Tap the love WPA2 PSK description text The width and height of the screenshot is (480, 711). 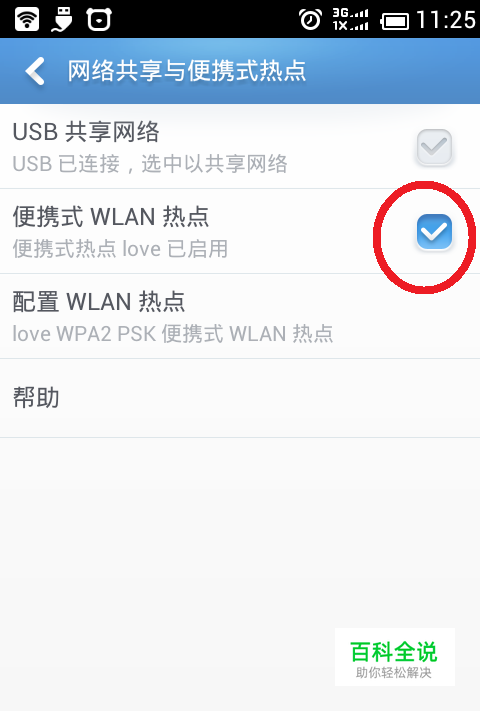tap(173, 334)
